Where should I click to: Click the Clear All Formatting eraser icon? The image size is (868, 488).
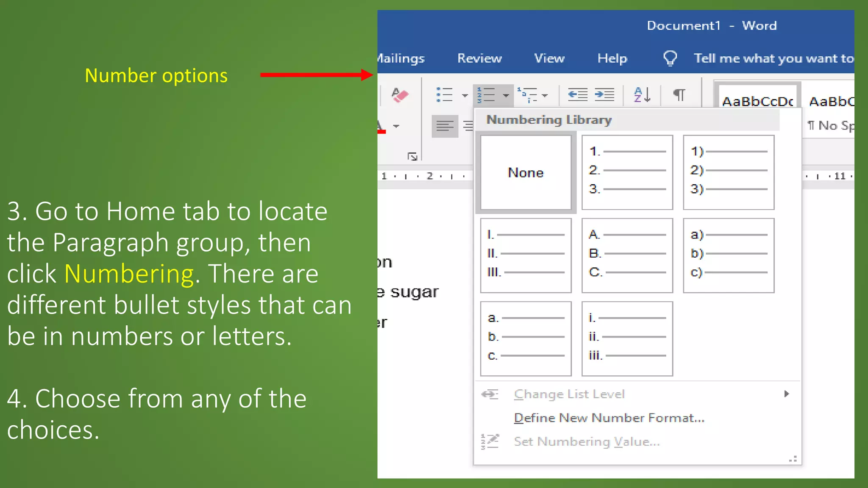point(399,95)
